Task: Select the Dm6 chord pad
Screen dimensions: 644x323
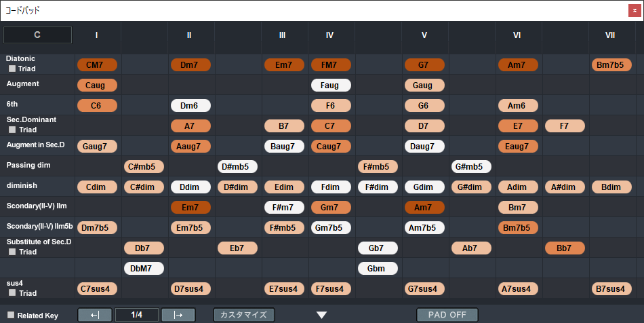Action: [x=190, y=106]
